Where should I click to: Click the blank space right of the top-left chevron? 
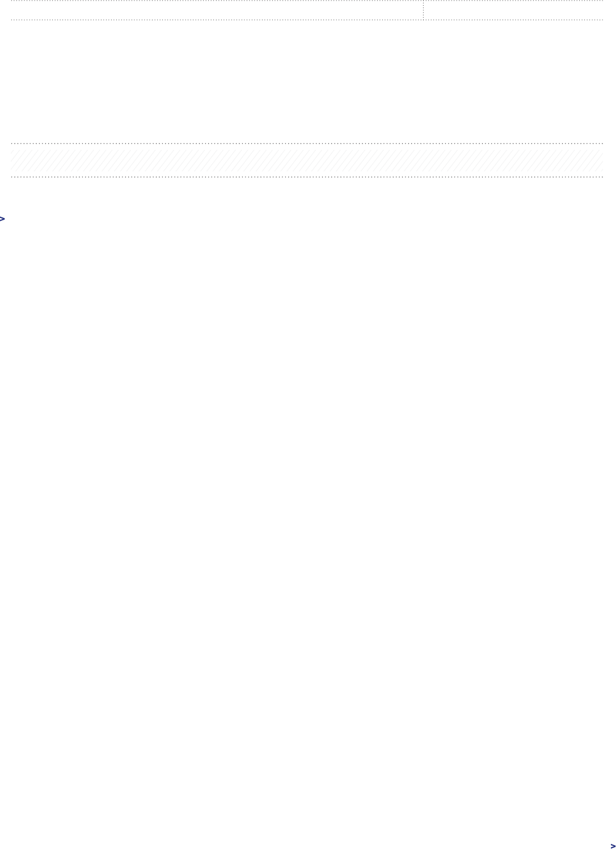pyautogui.click(x=34, y=218)
